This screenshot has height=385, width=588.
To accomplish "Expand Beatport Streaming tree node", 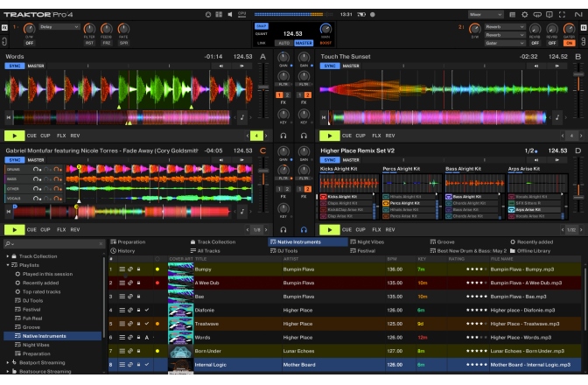I will coord(8,362).
